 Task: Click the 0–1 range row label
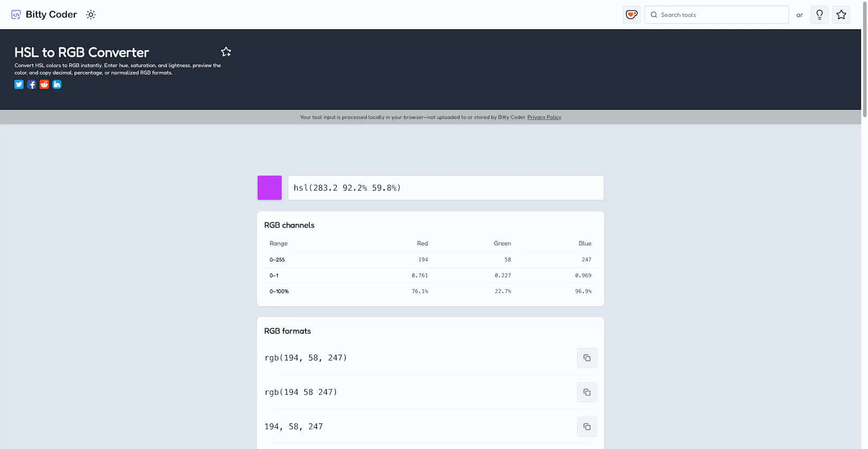coord(274,275)
